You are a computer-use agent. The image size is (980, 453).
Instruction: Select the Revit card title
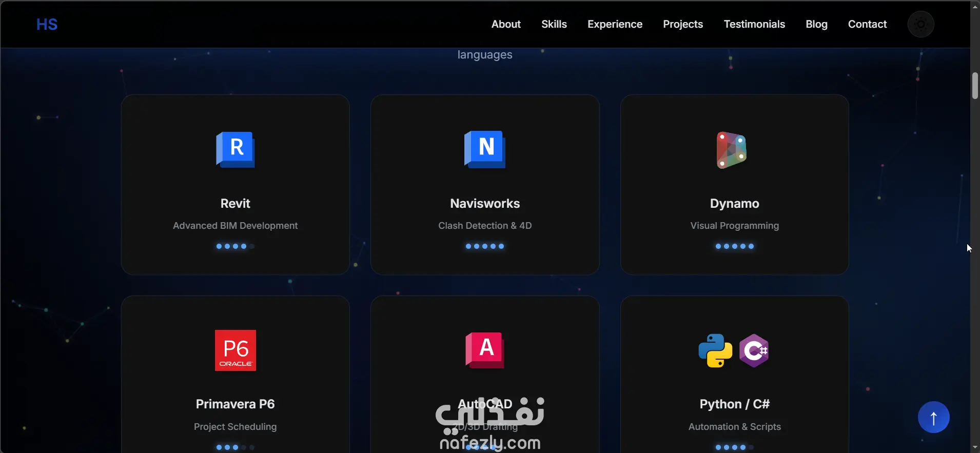(236, 204)
